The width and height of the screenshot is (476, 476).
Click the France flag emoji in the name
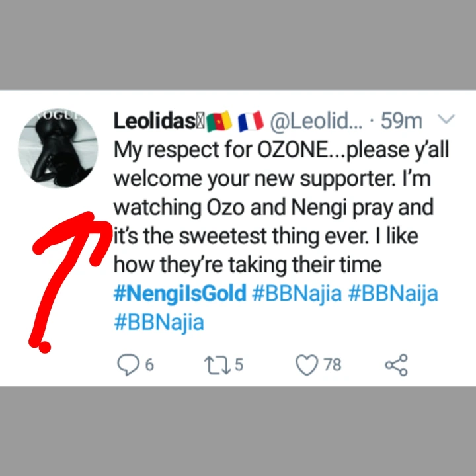(251, 122)
